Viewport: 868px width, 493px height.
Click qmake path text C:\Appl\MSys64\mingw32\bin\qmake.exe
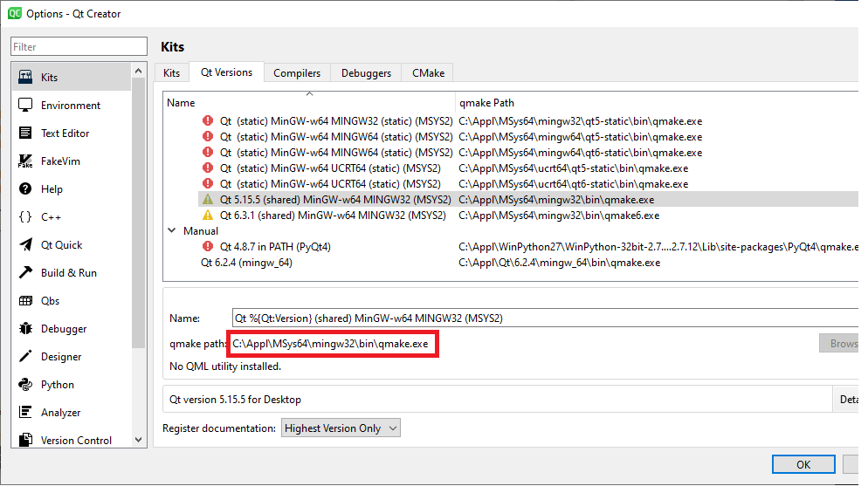[330, 344]
